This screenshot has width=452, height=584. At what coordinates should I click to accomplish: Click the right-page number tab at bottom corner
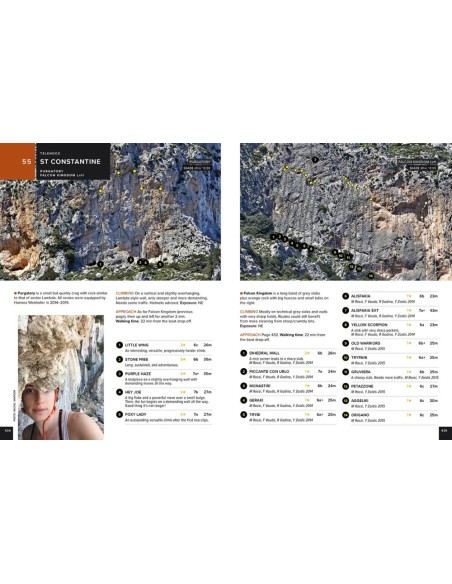click(445, 433)
